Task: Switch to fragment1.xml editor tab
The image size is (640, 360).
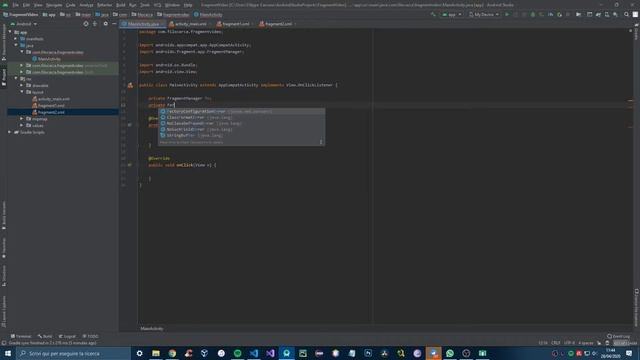Action: pos(236,24)
